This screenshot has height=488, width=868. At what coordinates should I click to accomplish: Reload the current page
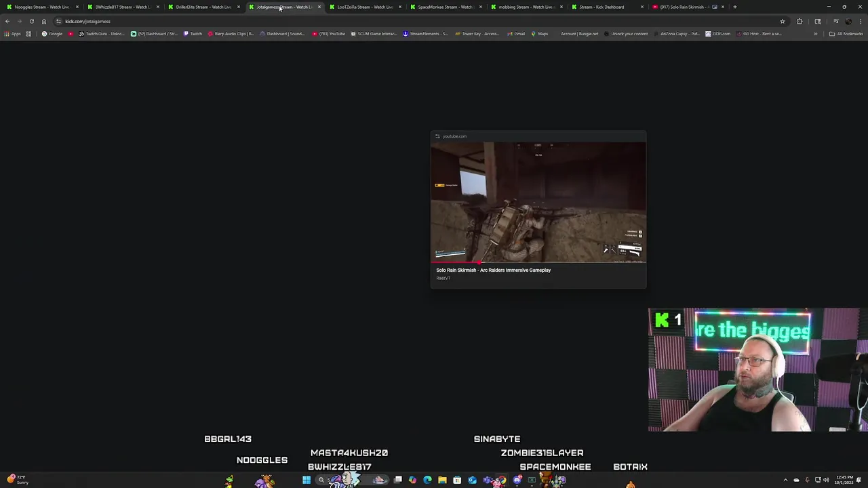[31, 21]
